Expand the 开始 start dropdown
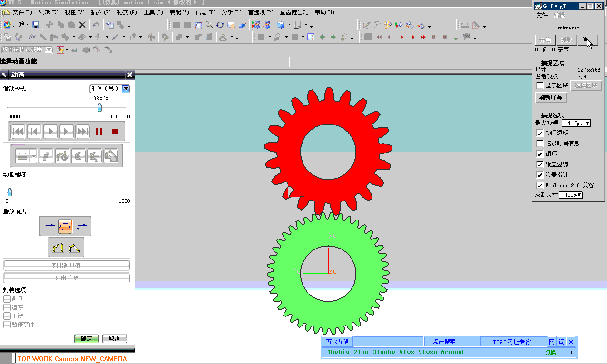 tap(27, 25)
